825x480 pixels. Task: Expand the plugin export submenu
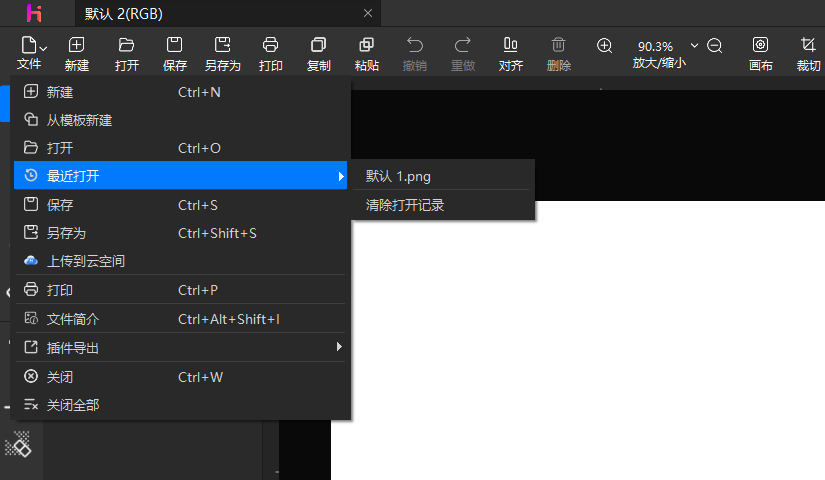pyautogui.click(x=180, y=347)
